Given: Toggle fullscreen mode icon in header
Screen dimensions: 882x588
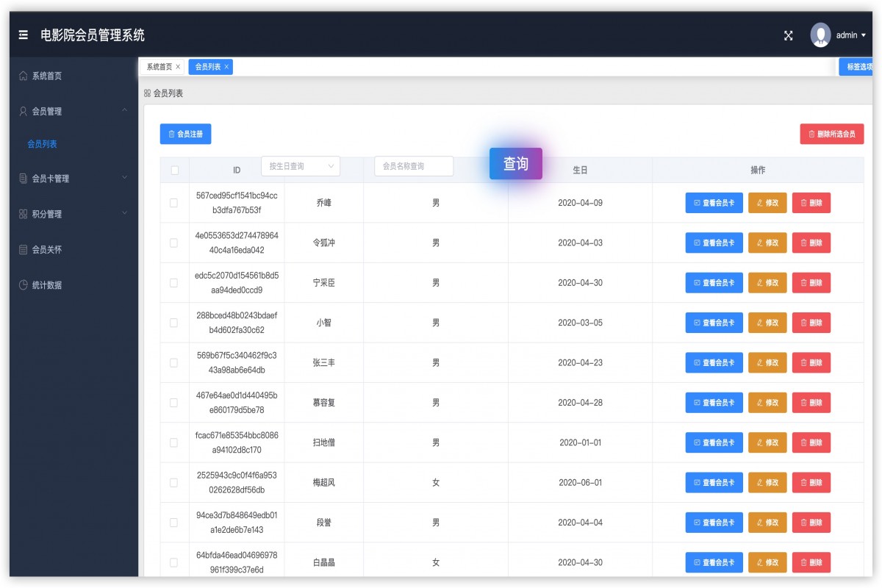Looking at the screenshot, I should 788,35.
